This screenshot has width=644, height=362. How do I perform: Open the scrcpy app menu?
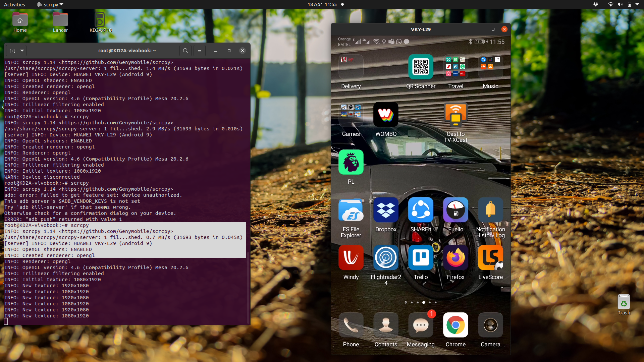pyautogui.click(x=50, y=4)
